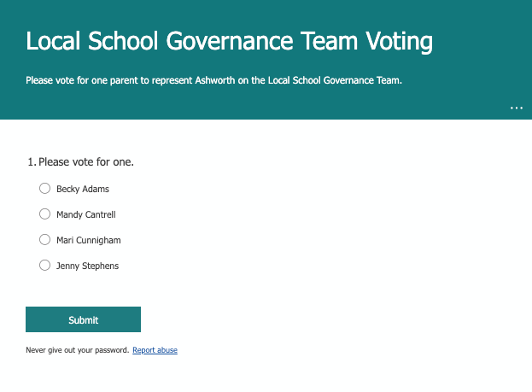532x392 pixels.
Task: Click the word 'Local' in the title
Action: (x=55, y=41)
